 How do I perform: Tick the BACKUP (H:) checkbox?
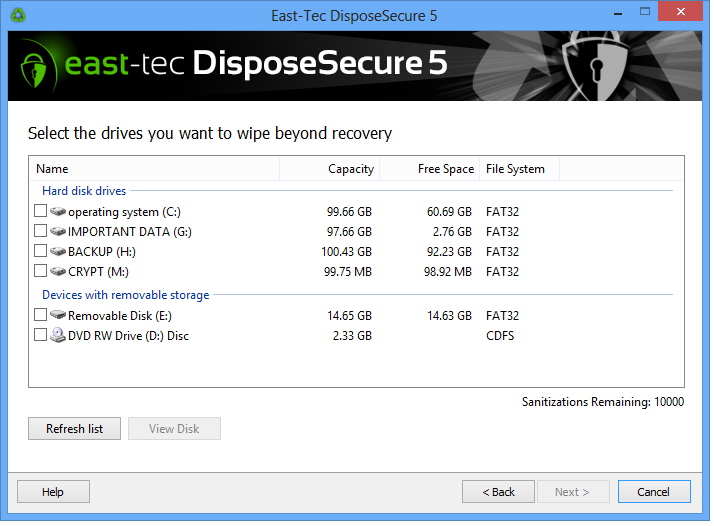(41, 251)
